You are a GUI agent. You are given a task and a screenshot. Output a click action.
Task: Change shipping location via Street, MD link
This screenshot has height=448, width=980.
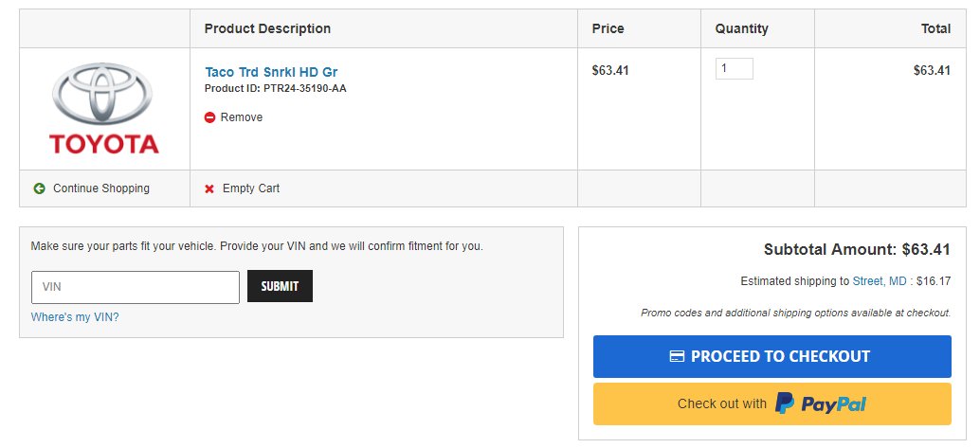click(880, 281)
